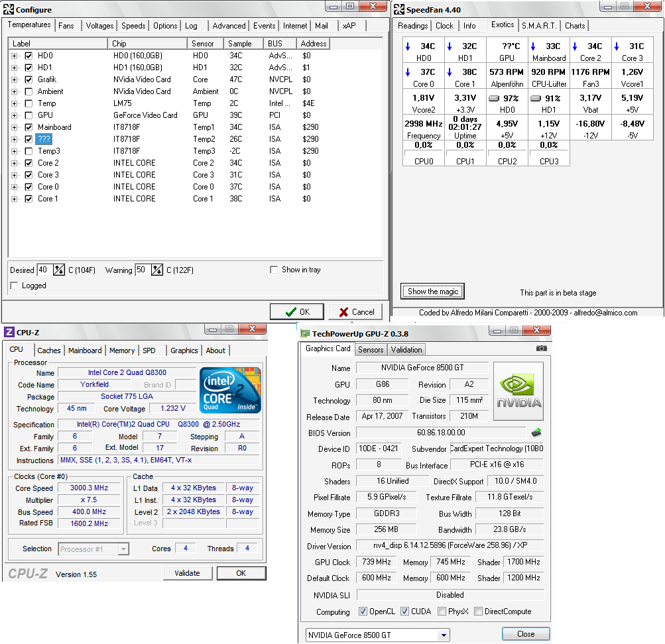
Task: Click the Sample column header
Action: click(x=243, y=44)
